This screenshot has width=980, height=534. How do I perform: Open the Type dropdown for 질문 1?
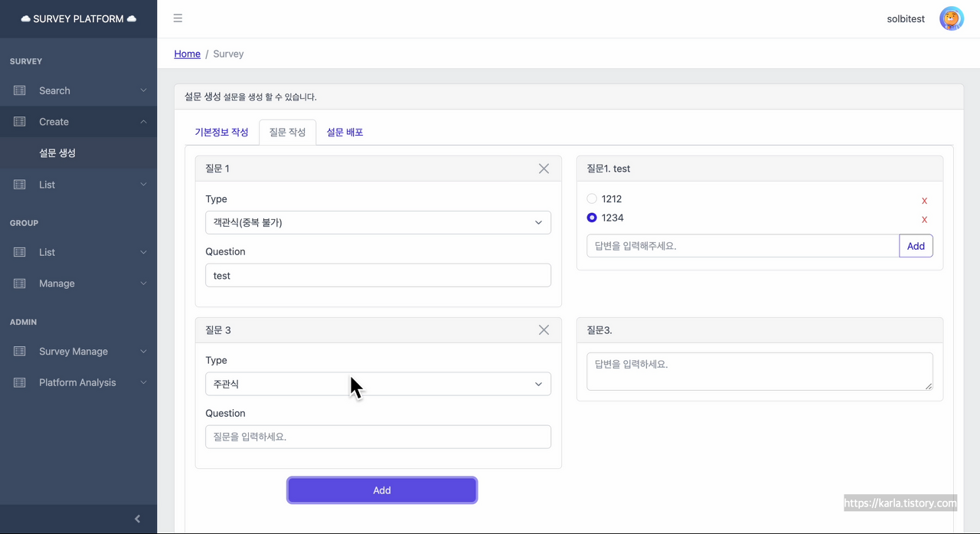tap(377, 222)
